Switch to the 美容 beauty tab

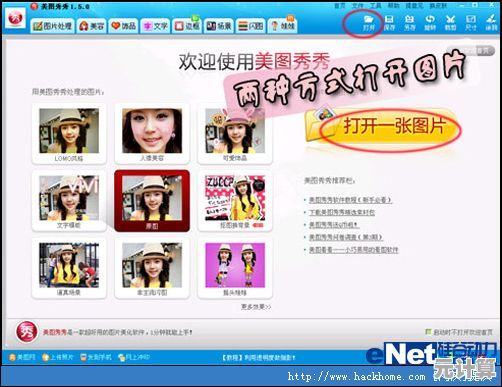tap(92, 26)
